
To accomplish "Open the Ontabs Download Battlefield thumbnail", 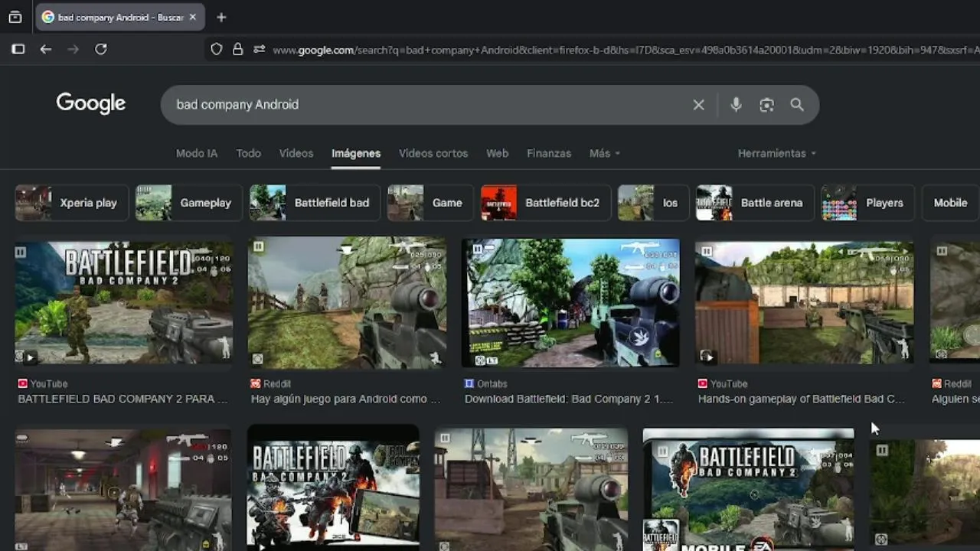I will click(570, 303).
